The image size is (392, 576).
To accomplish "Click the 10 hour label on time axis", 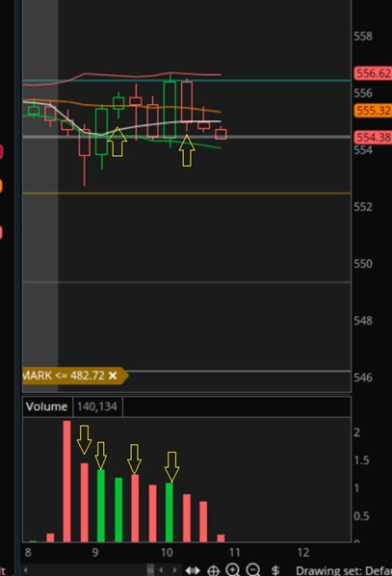I will (x=167, y=553).
